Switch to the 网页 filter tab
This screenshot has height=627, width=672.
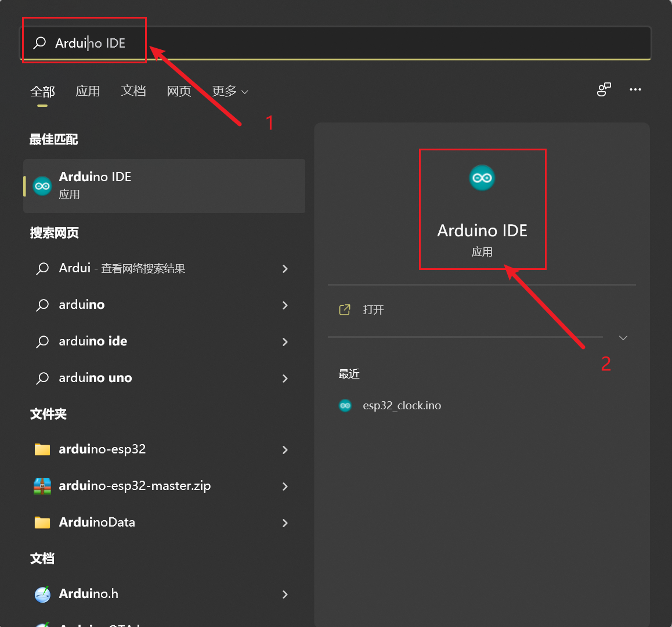pyautogui.click(x=179, y=91)
